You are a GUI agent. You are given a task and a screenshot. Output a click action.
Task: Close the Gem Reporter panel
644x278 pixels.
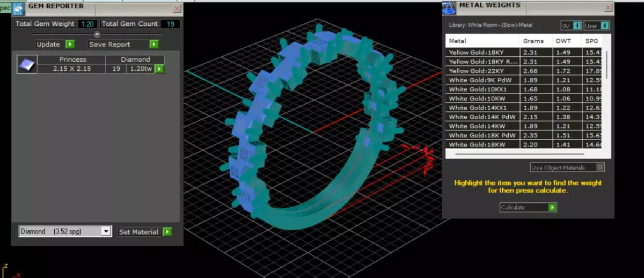click(x=177, y=9)
